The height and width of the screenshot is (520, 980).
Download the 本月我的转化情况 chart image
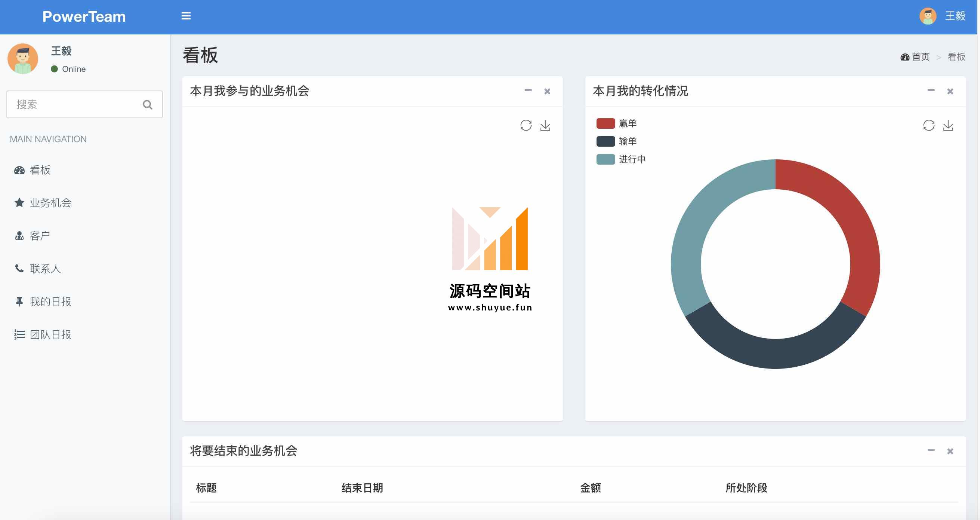tap(948, 126)
